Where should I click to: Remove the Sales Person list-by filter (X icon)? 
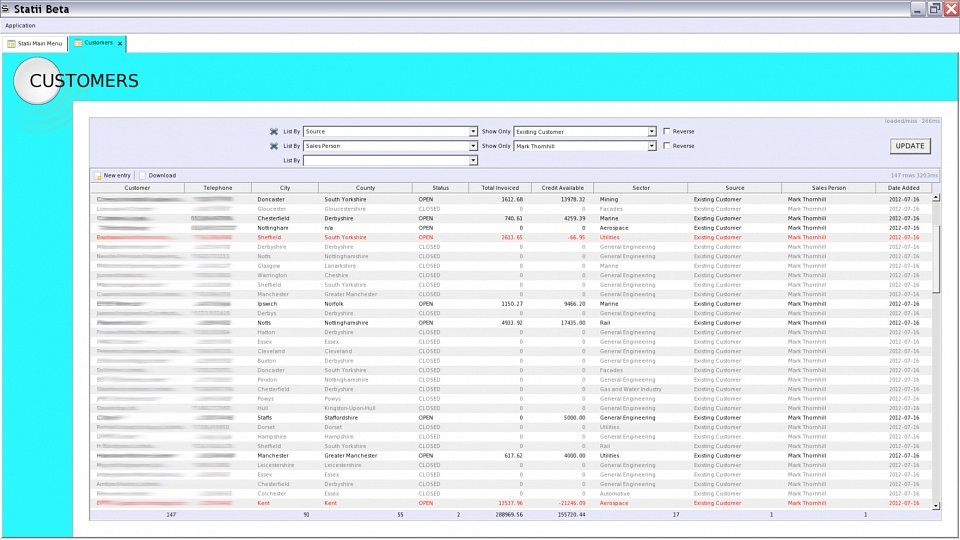(274, 146)
